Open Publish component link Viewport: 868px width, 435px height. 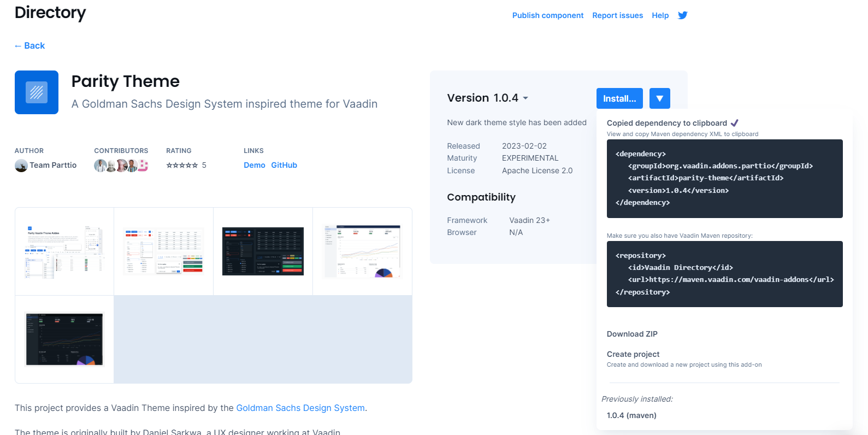click(x=548, y=15)
